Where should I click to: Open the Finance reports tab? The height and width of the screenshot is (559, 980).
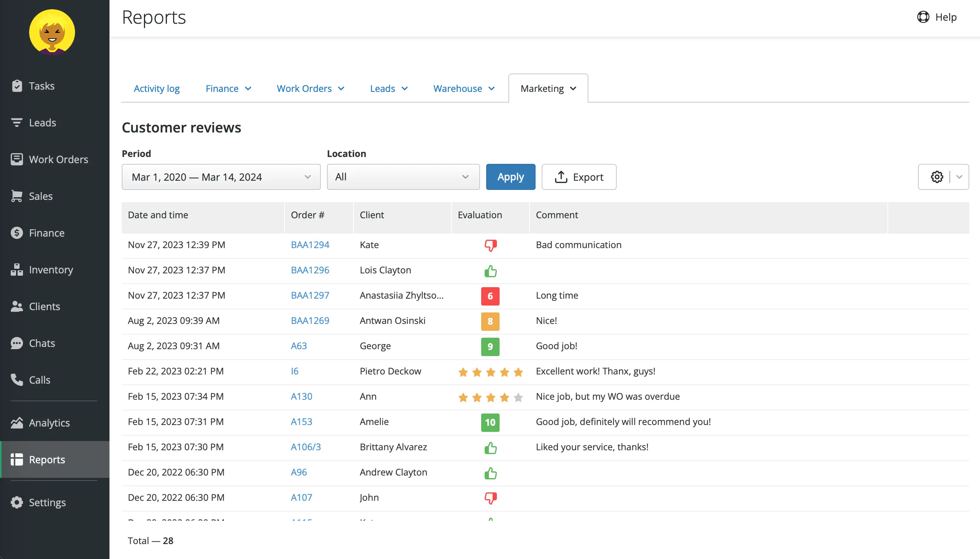coord(222,89)
